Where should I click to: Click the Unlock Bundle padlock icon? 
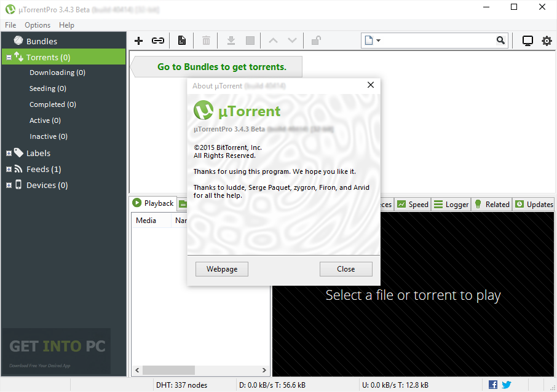coord(316,41)
